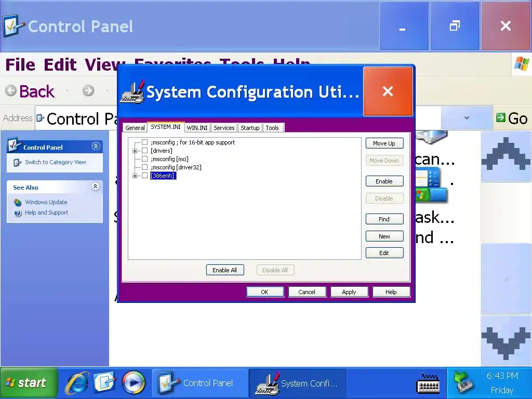Switch to Control Panel taskbar button
532x399 pixels.
coord(200,383)
